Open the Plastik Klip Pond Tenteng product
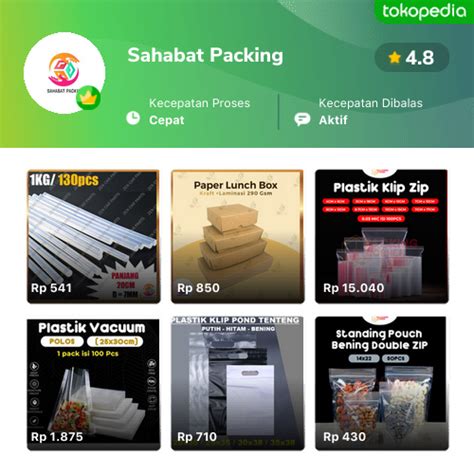 pos(238,384)
